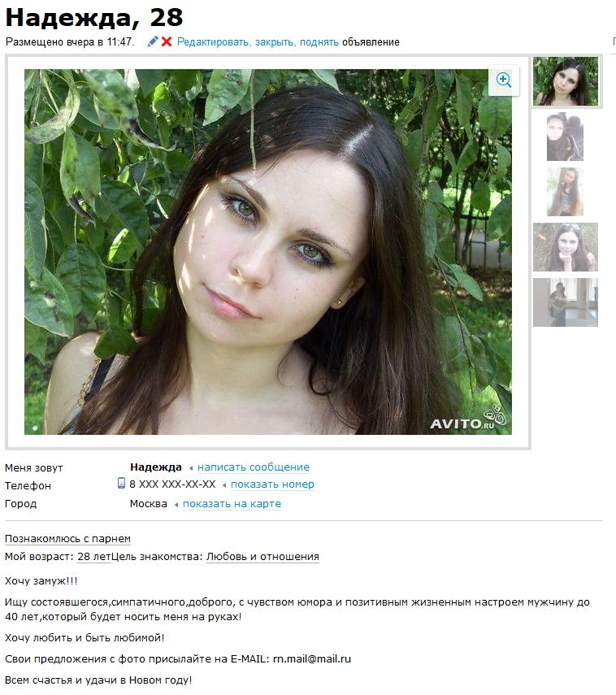Open 'Познакомлюсь с парнем' category link
The image size is (616, 695).
pyautogui.click(x=67, y=539)
